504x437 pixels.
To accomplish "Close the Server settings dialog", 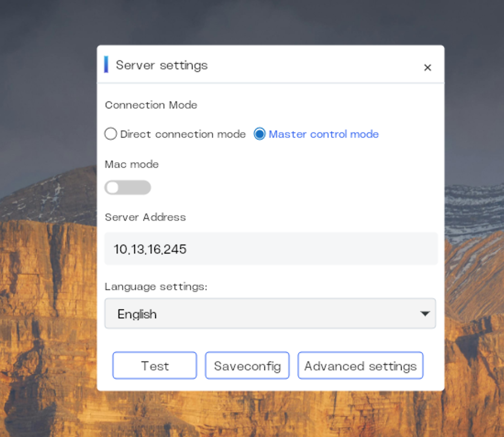I will [427, 68].
